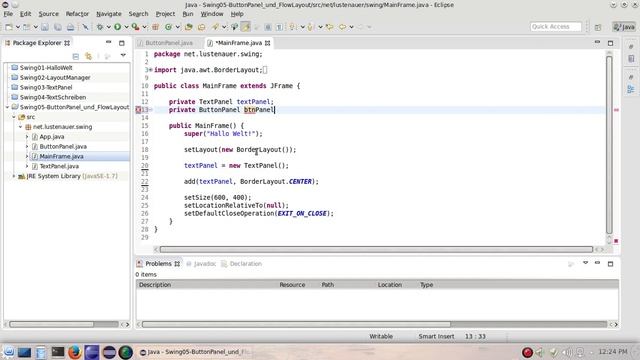Click the Package Explorer horizontal scrollbar
The height and width of the screenshot is (360, 640).
[x=51, y=324]
